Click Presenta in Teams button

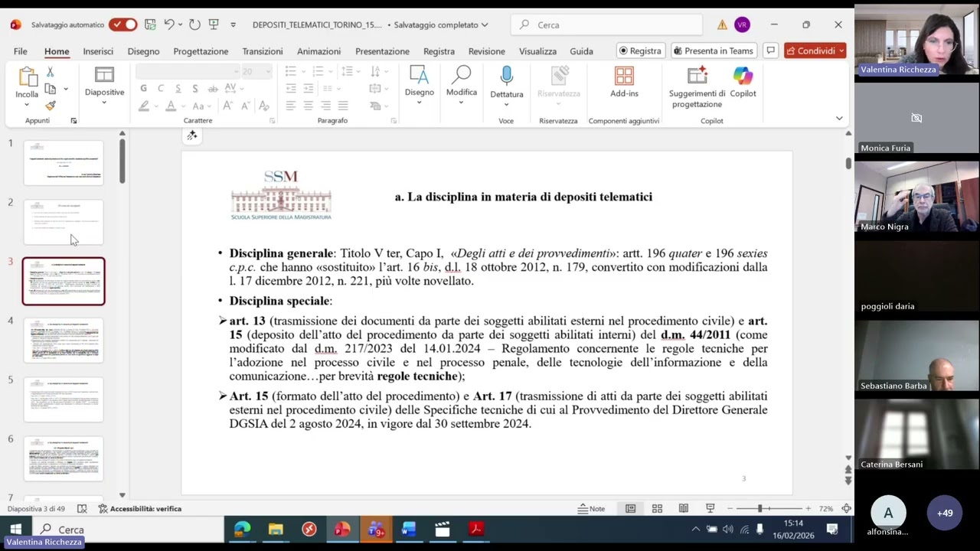(714, 51)
